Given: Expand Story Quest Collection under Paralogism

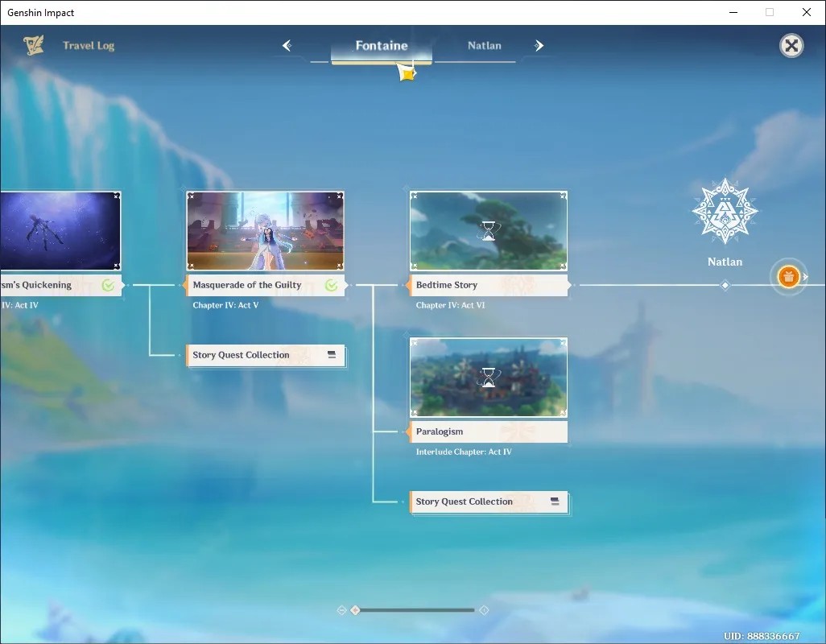Looking at the screenshot, I should click(x=489, y=502).
